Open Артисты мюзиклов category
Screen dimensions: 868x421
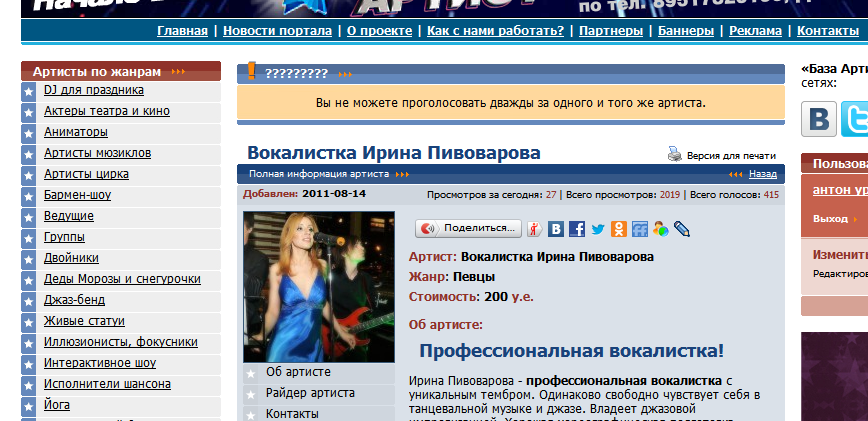tap(97, 153)
